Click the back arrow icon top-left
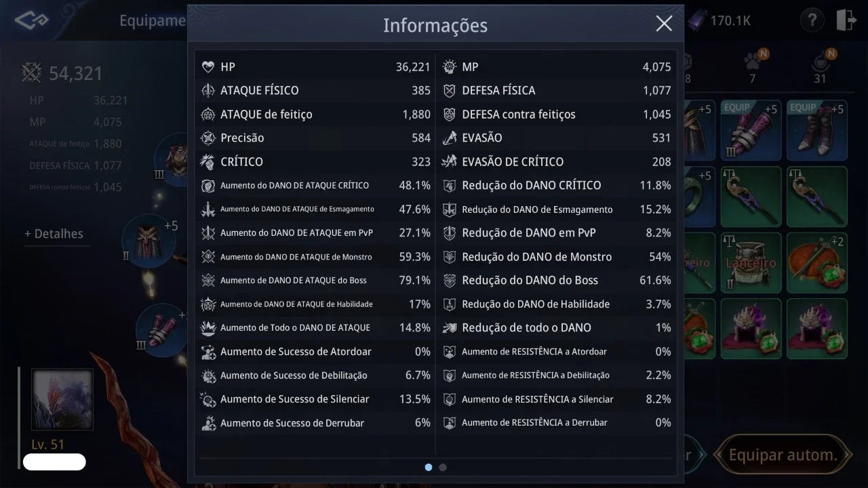The image size is (868, 488). tap(31, 20)
